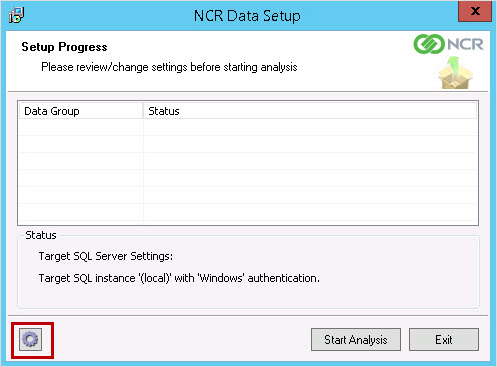Close the NCR Data Setup window

point(475,11)
